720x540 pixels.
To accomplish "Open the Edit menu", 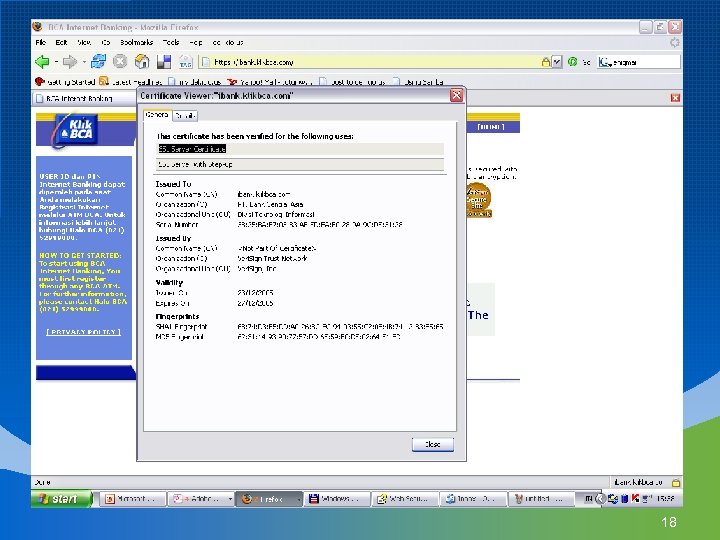I will 61,42.
